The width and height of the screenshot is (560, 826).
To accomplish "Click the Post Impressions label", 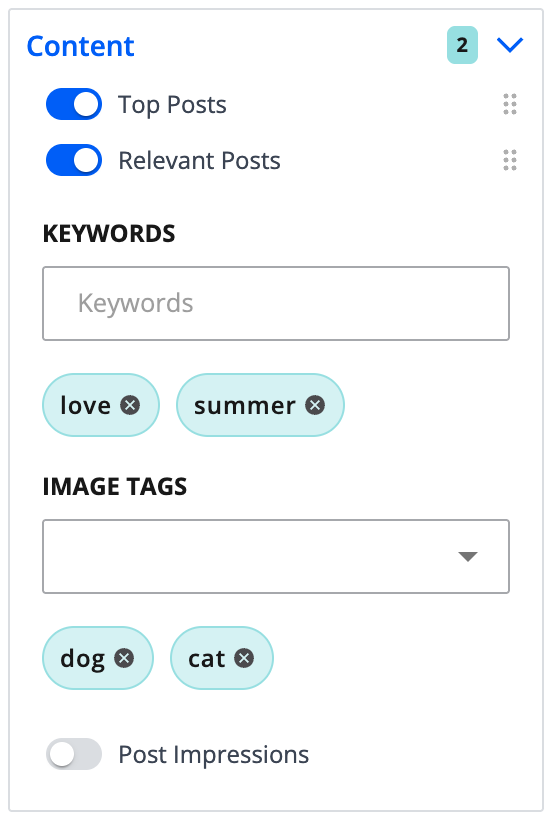I will (213, 754).
